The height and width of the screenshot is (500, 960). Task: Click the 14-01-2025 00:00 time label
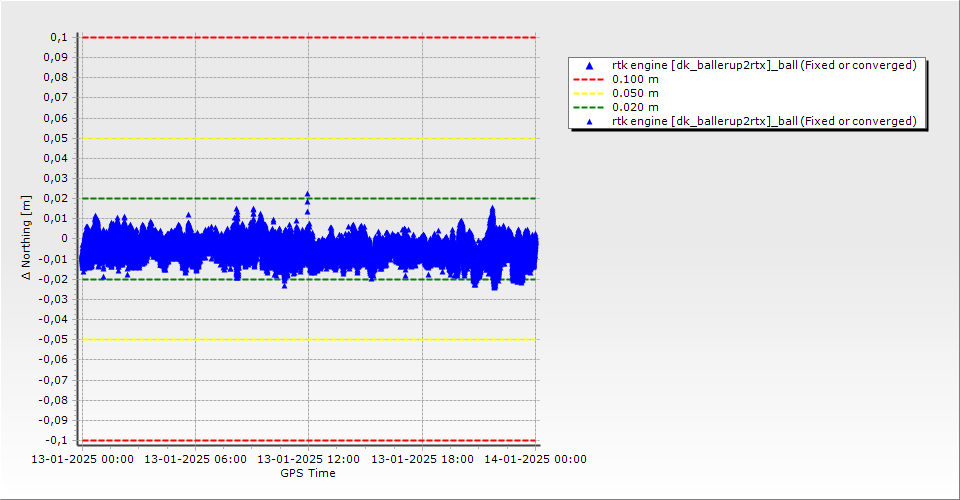pos(535,459)
